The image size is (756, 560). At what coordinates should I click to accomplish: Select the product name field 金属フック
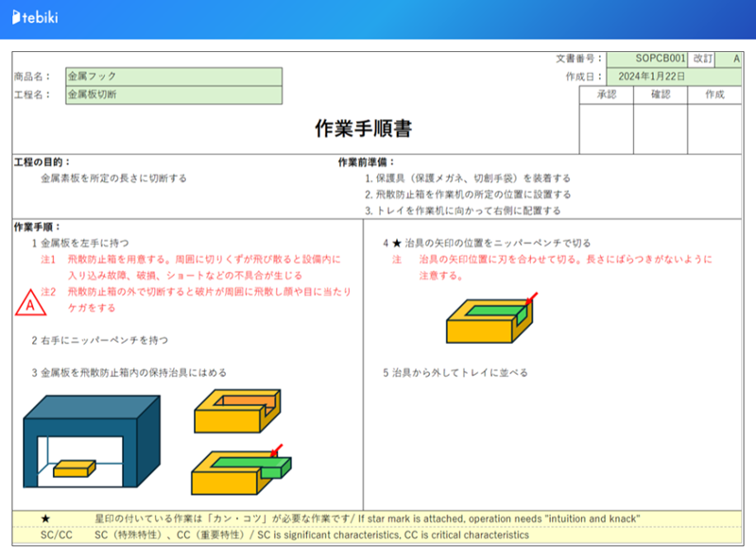[x=174, y=76]
